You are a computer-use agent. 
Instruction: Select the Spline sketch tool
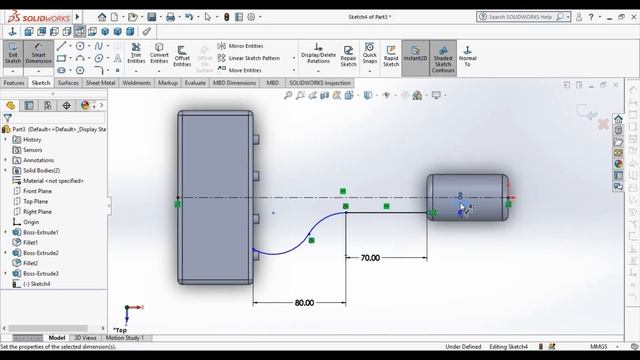tap(99, 46)
